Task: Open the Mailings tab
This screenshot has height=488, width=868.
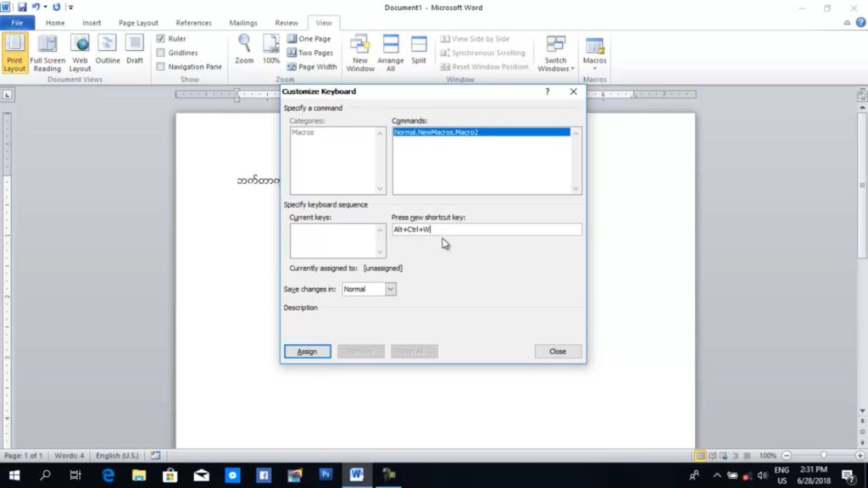Action: [x=243, y=23]
